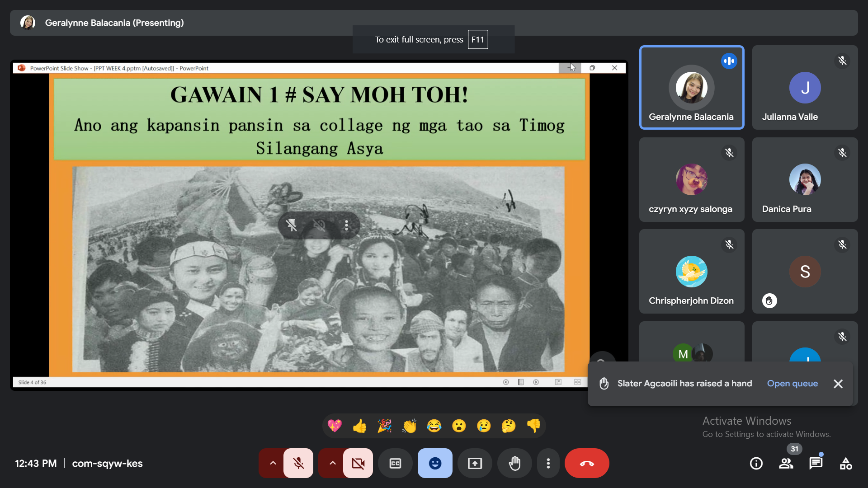Select Julianna Valle's participant tile
Screen dimensions: 868x488
(805, 87)
